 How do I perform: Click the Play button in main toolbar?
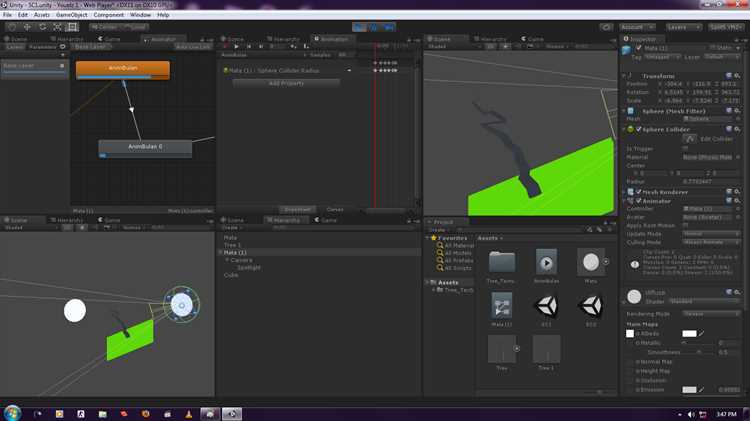(x=359, y=27)
